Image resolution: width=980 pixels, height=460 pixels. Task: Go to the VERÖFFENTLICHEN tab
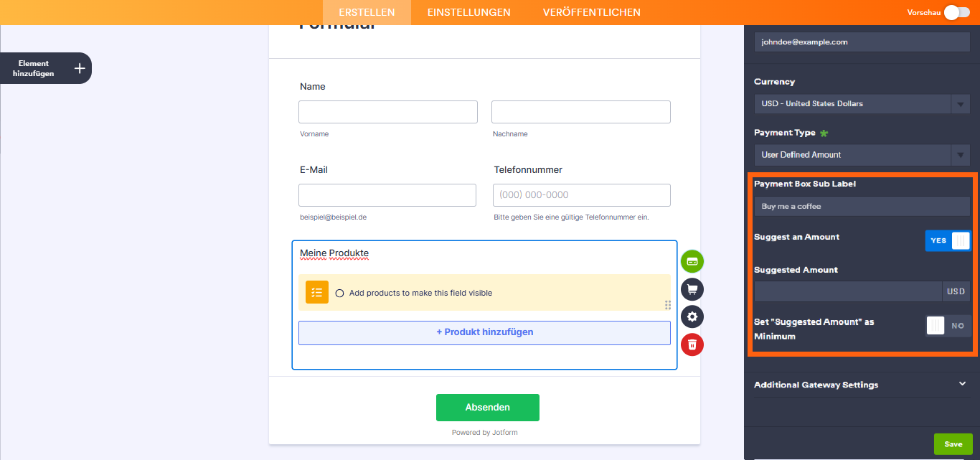coord(592,12)
